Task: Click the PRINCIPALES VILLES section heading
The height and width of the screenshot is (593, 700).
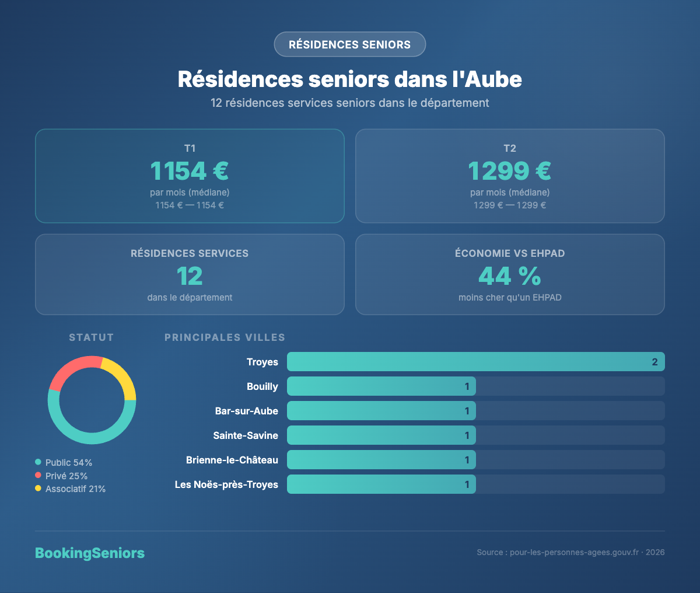Action: [x=225, y=337]
